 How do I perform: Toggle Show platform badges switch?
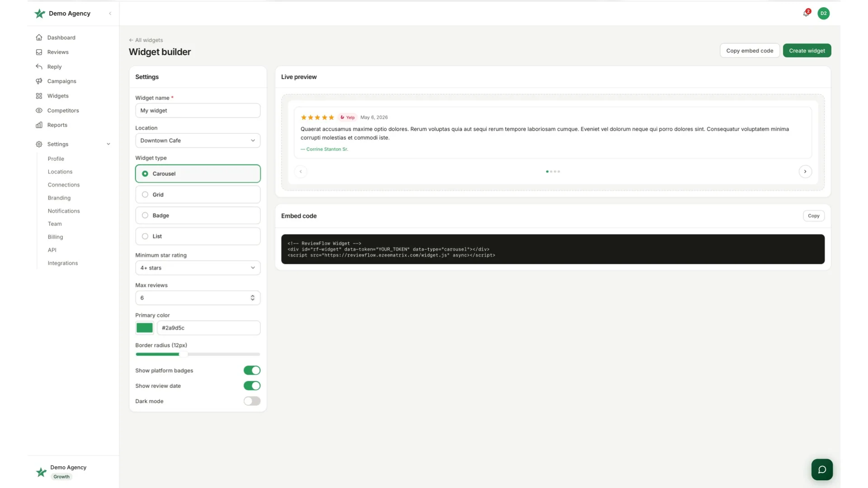[252, 371]
